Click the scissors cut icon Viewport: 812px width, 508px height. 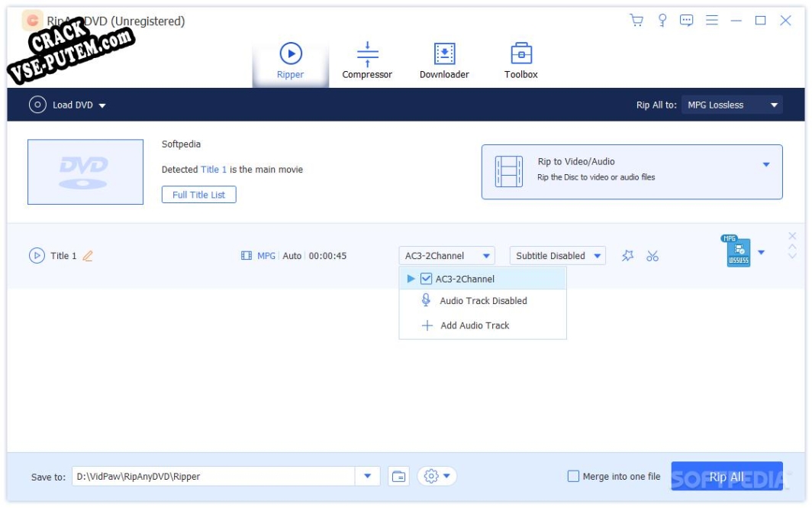652,256
